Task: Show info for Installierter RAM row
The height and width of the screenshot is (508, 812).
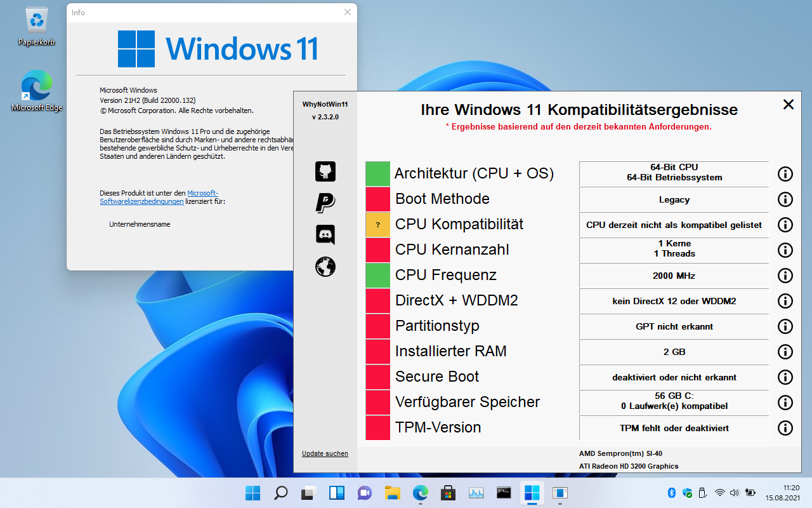Action: click(785, 351)
